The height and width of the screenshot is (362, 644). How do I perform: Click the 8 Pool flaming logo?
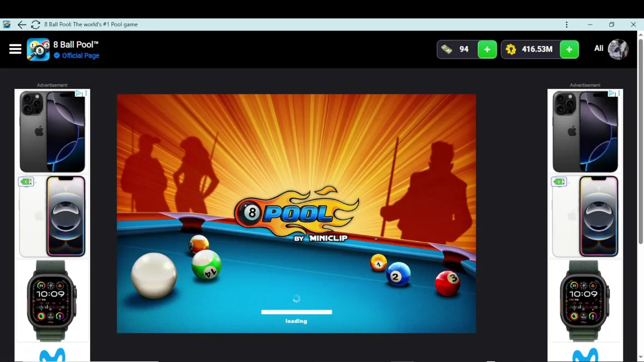[x=297, y=214]
